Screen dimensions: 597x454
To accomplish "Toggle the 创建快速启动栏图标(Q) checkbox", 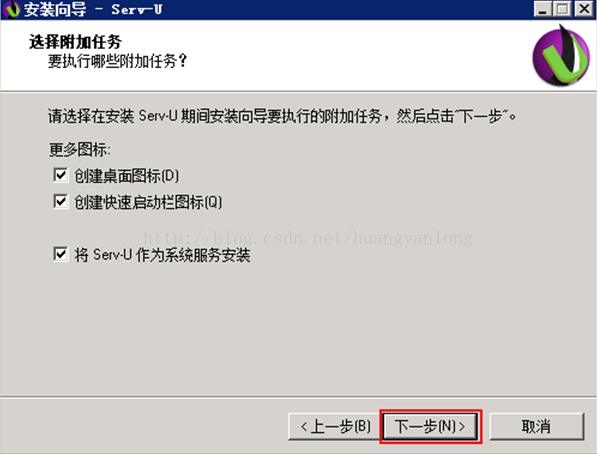I will pyautogui.click(x=61, y=201).
